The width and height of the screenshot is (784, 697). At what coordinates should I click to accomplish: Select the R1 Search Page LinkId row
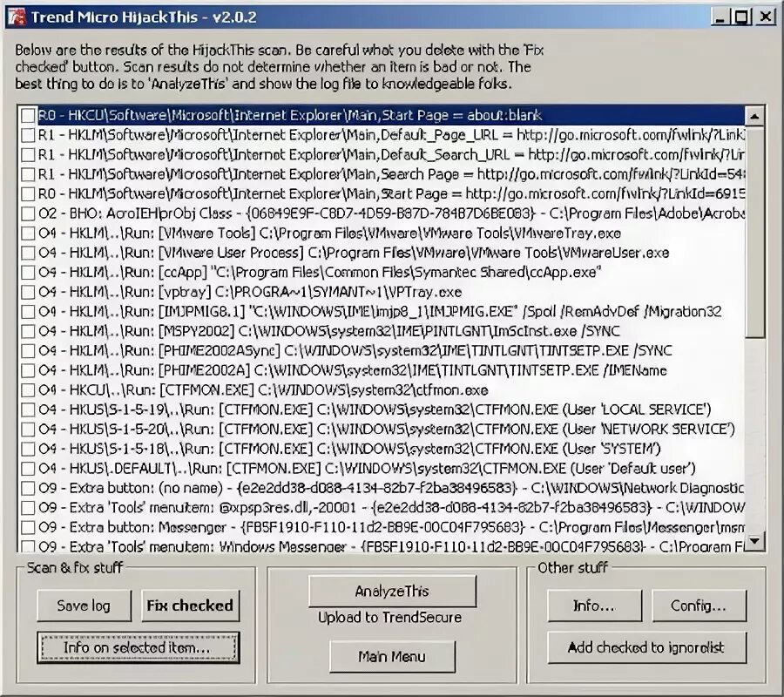pyautogui.click(x=391, y=174)
